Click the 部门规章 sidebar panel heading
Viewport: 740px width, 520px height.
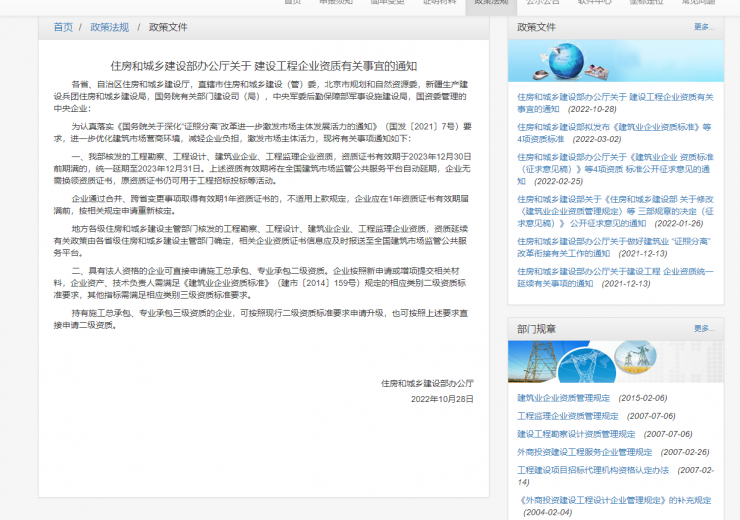tap(536, 329)
